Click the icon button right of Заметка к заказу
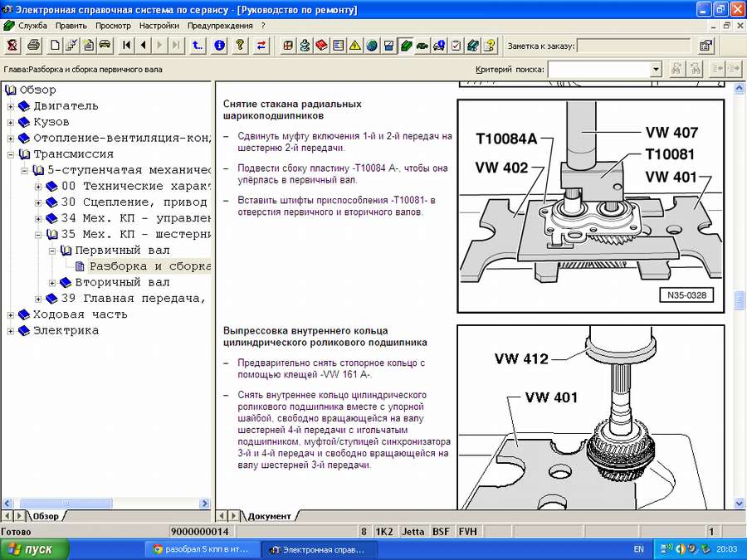This screenshot has width=747, height=560. click(705, 46)
